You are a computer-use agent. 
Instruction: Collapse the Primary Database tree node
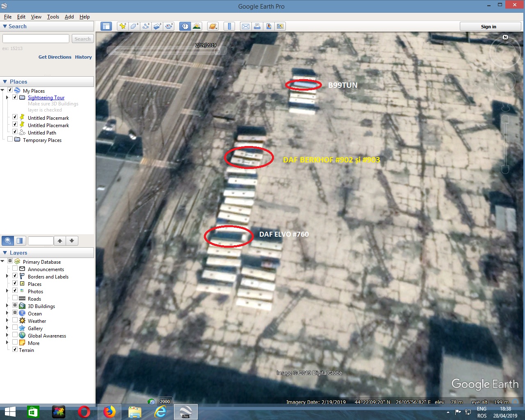point(2,261)
